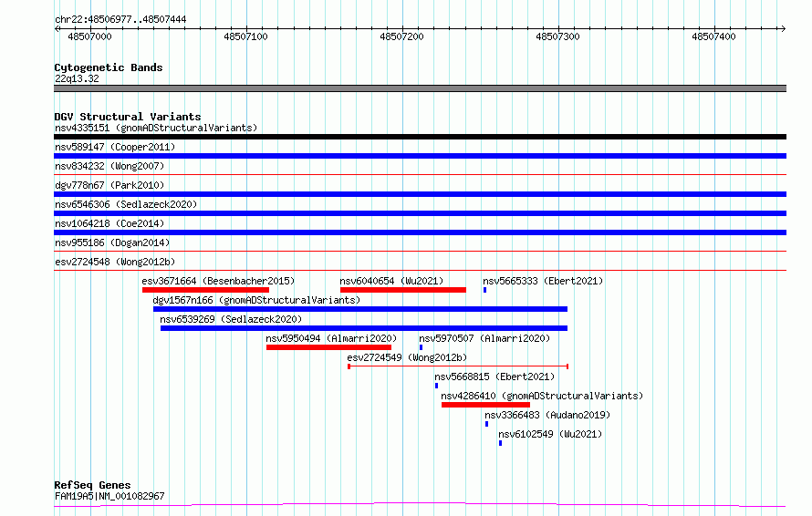The height and width of the screenshot is (516, 812).
Task: Click the gray 22q13.32 cytogenetic band bar
Action: [x=420, y=88]
